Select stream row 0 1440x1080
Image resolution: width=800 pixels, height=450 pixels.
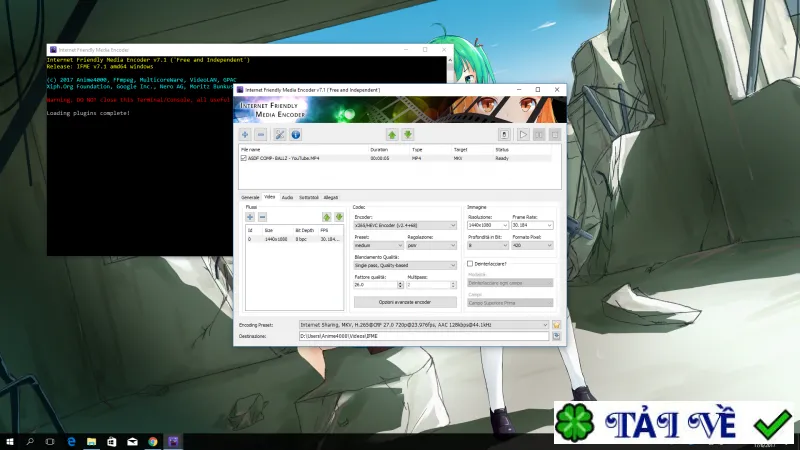(x=294, y=239)
